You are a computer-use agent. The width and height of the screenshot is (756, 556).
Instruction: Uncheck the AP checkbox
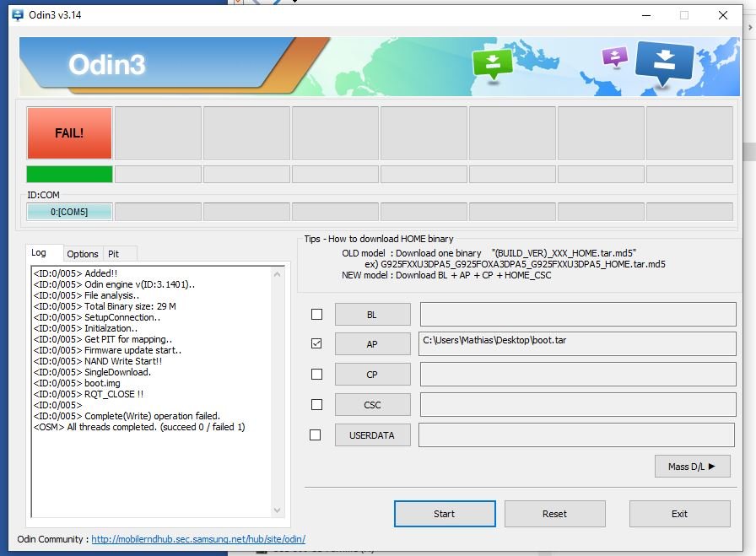[316, 344]
